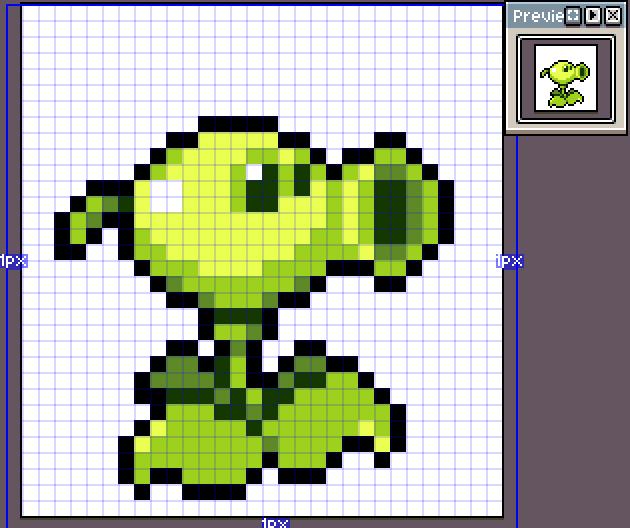Click the Preview window title text
The height and width of the screenshot is (528, 630).
click(538, 16)
